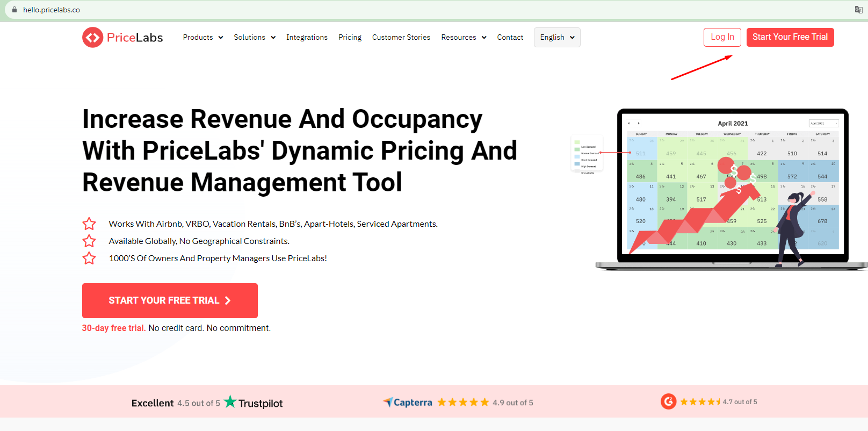Viewport: 868px width, 431px height.
Task: Click the translate page icon in address bar
Action: coord(858,10)
